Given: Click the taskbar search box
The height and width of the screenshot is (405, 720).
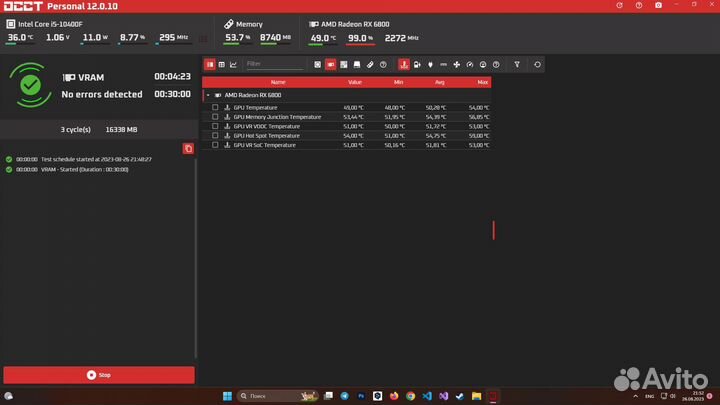Looking at the screenshot, I should coord(278,396).
